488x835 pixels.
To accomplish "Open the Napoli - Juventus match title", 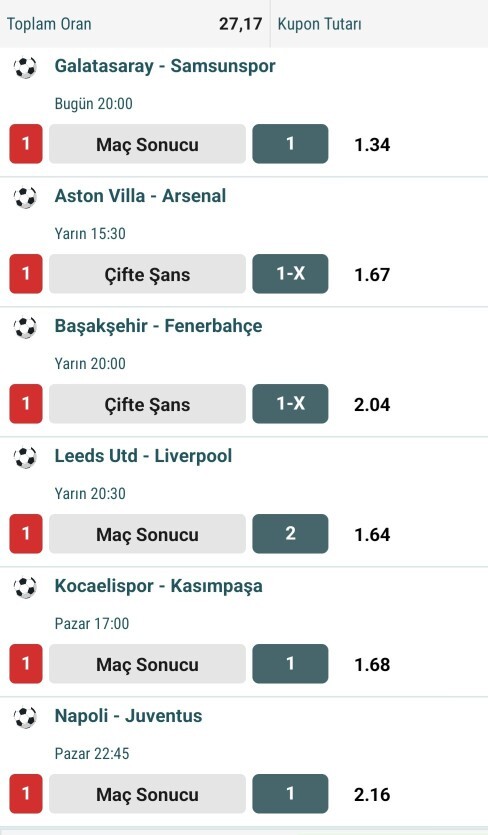I will pos(128,716).
